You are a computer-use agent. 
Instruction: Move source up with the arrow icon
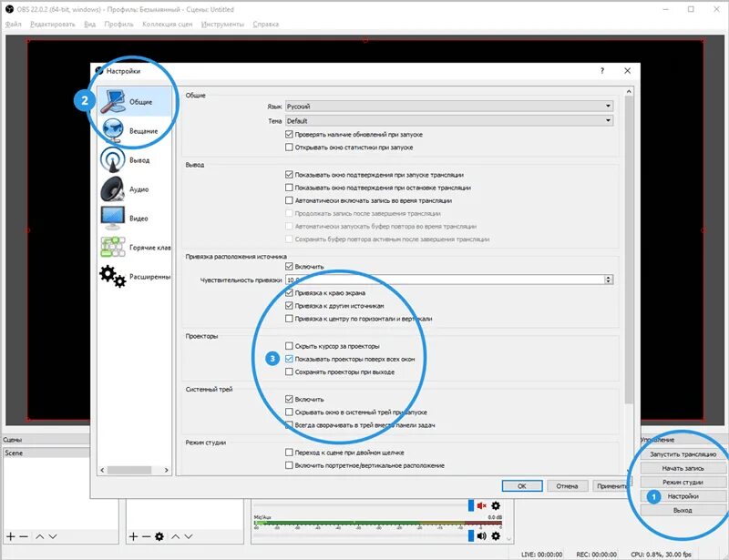[x=175, y=536]
